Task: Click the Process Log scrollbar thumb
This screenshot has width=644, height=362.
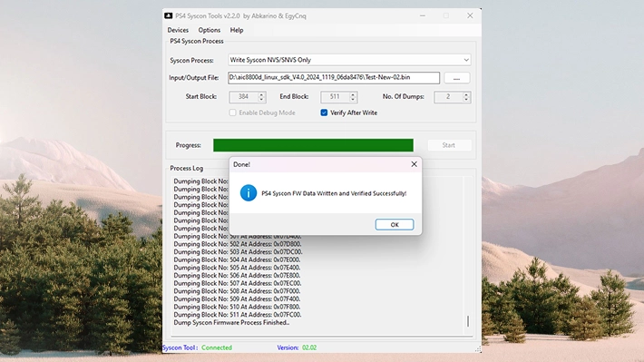Action: pyautogui.click(x=468, y=321)
